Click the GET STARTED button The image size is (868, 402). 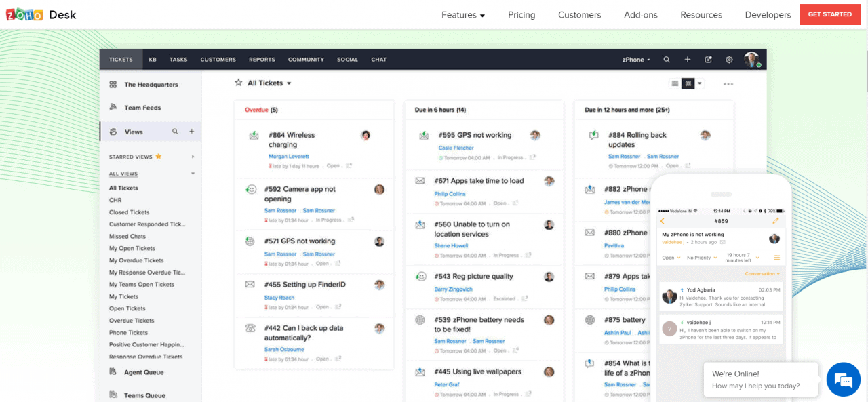(x=829, y=14)
